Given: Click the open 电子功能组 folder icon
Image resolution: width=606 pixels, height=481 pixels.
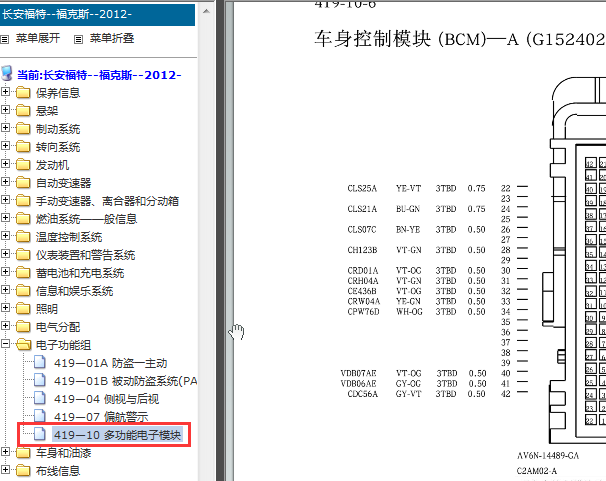Looking at the screenshot, I should click(24, 344).
